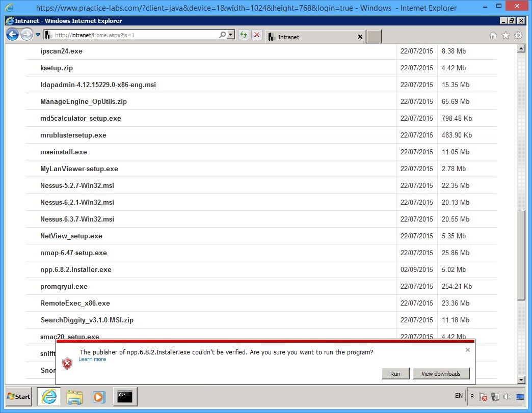The width and height of the screenshot is (532, 413).
Task: Click the search magnifier in address bar
Action: [222, 35]
